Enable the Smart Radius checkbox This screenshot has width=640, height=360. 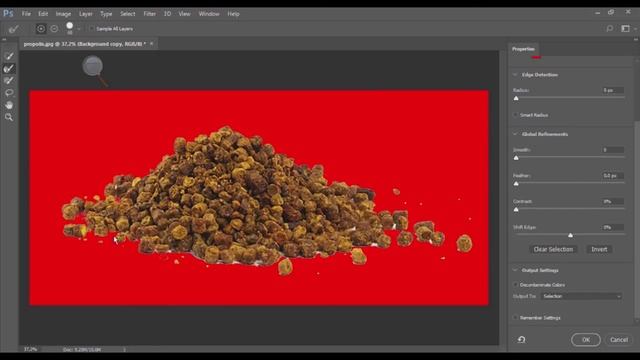[516, 115]
